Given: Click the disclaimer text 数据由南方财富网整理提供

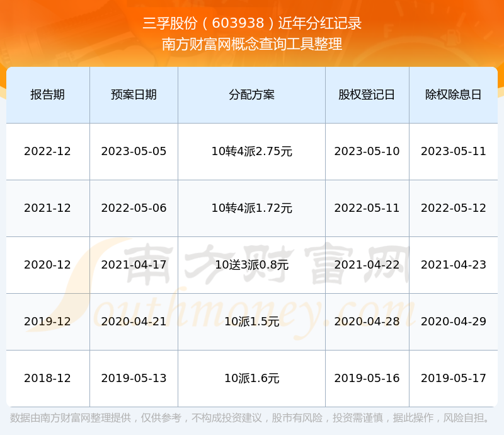Looking at the screenshot, I should tap(71, 418).
